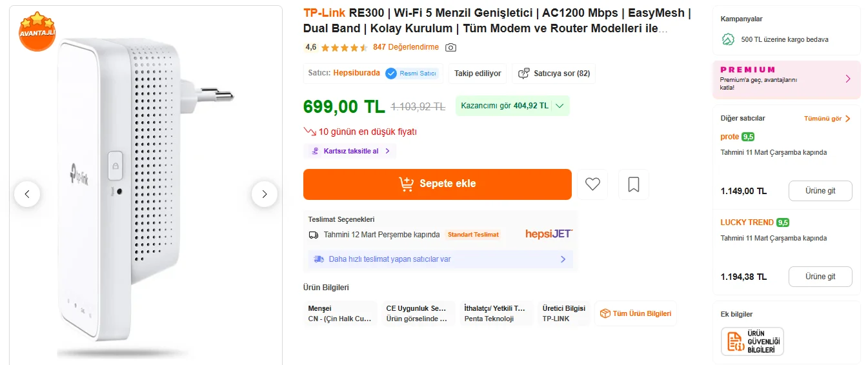Open the Üretici Bilgisi info item
868x365 pixels.
point(564,313)
